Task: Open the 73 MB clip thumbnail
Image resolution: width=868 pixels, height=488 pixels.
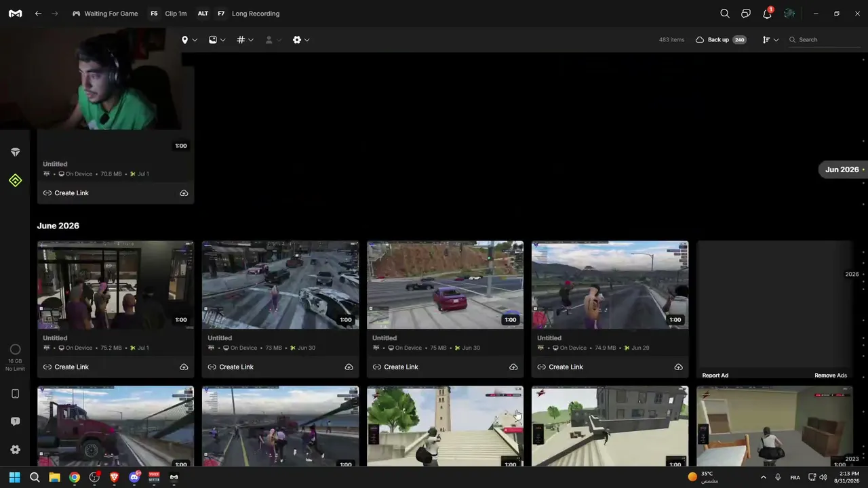Action: coord(280,285)
